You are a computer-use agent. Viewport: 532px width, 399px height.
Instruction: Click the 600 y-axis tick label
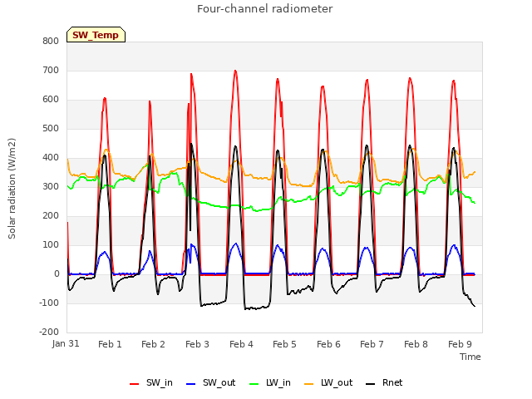(51, 100)
